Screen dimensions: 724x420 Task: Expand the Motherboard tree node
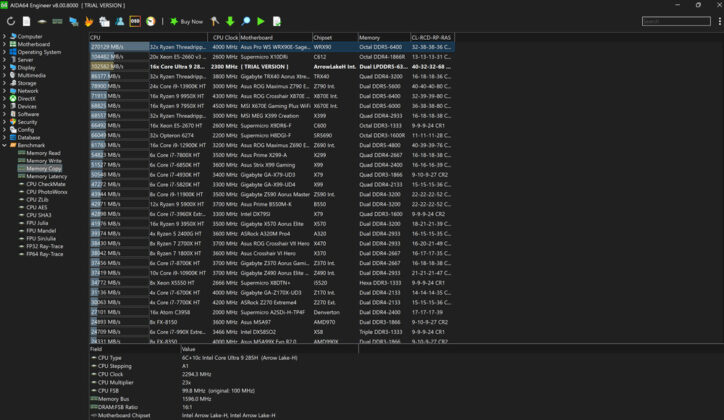(4, 44)
